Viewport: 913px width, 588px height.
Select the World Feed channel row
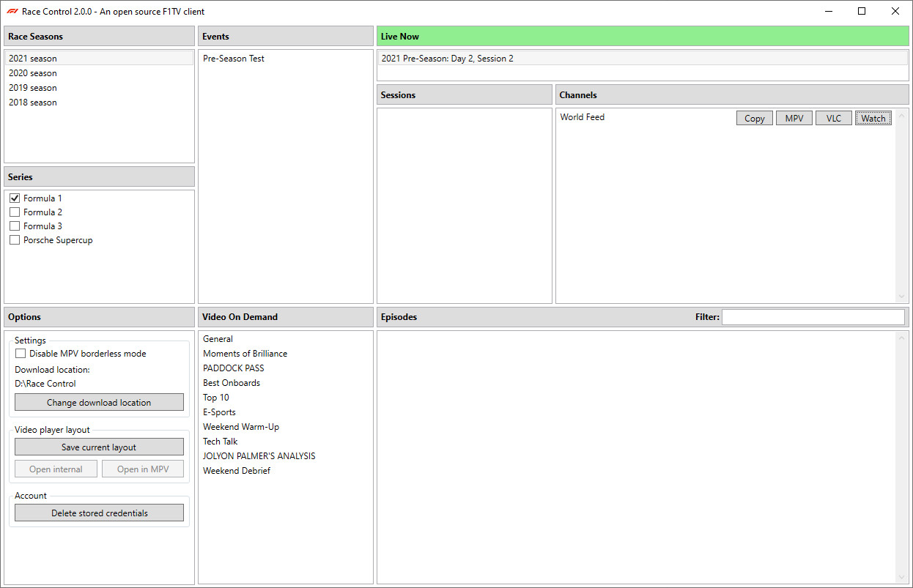tap(725, 118)
